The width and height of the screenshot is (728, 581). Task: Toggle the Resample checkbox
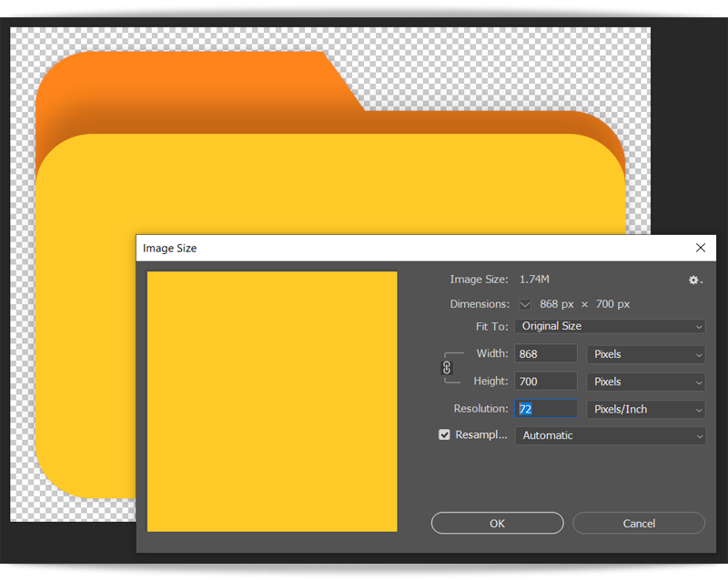444,434
